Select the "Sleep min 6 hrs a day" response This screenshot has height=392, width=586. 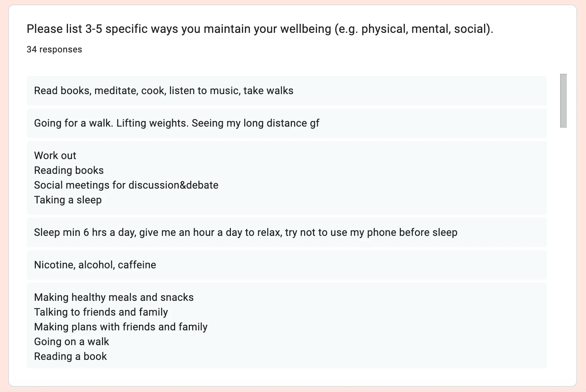click(x=246, y=233)
